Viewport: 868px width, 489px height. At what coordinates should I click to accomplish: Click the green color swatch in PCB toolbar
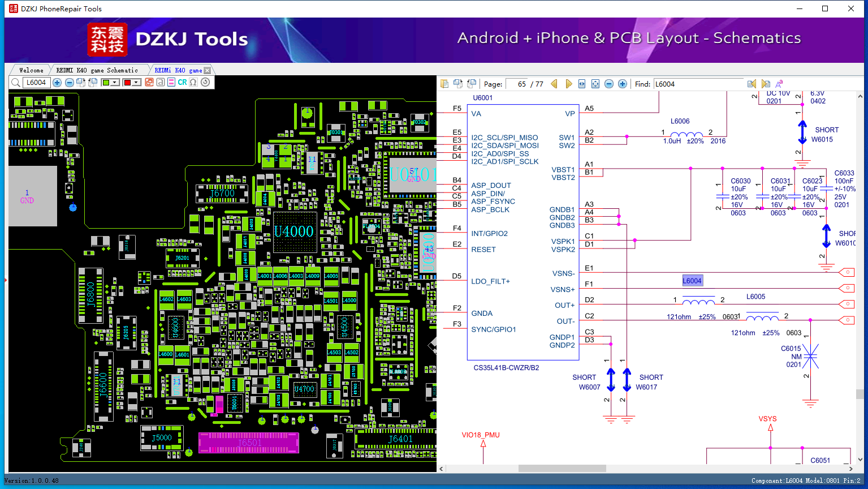pos(106,83)
